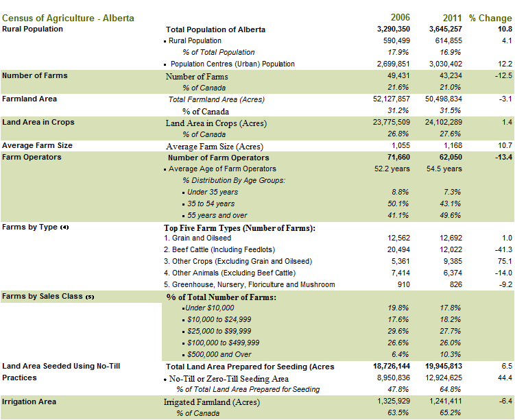Click 'Land Area in Crops (Acres)' label
The image size is (515, 420).
click(x=216, y=123)
